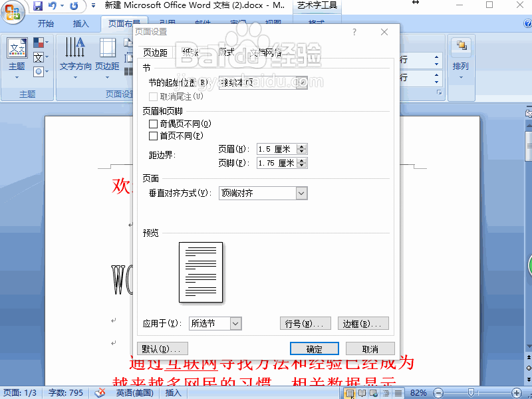Click the select browse object circle button
The image size is (532, 399).
pyautogui.click(x=529, y=368)
